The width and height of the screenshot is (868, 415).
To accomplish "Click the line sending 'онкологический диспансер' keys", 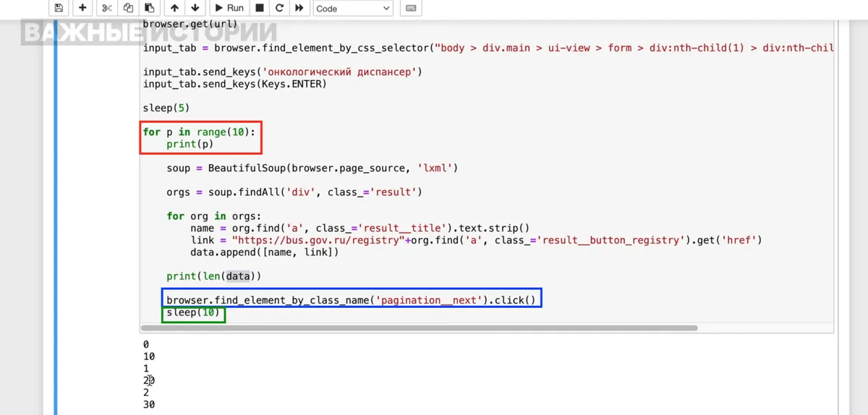I will point(282,72).
